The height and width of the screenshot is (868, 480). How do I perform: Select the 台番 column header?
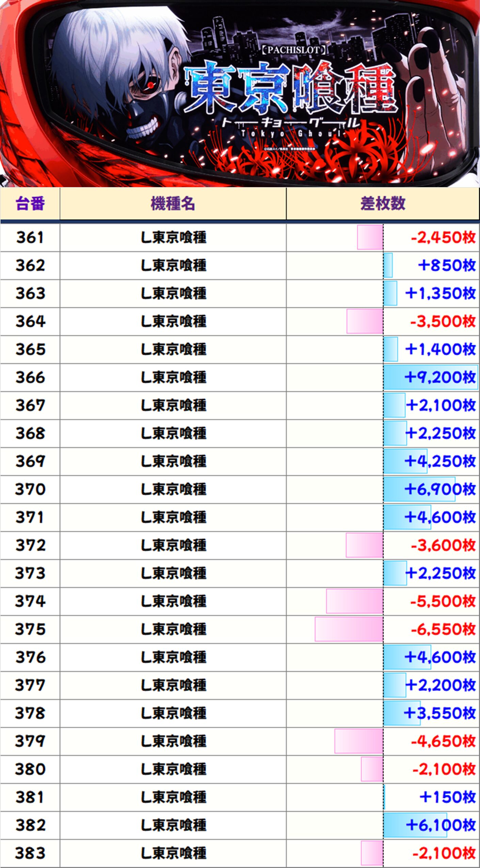30,204
